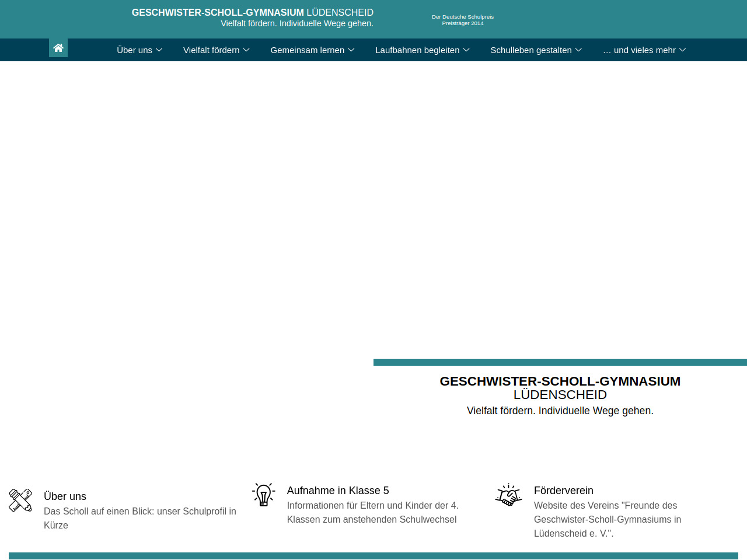Image resolution: width=747 pixels, height=560 pixels.
Task: Expand the Schulleben gestalten chevron arrow
Action: point(578,50)
